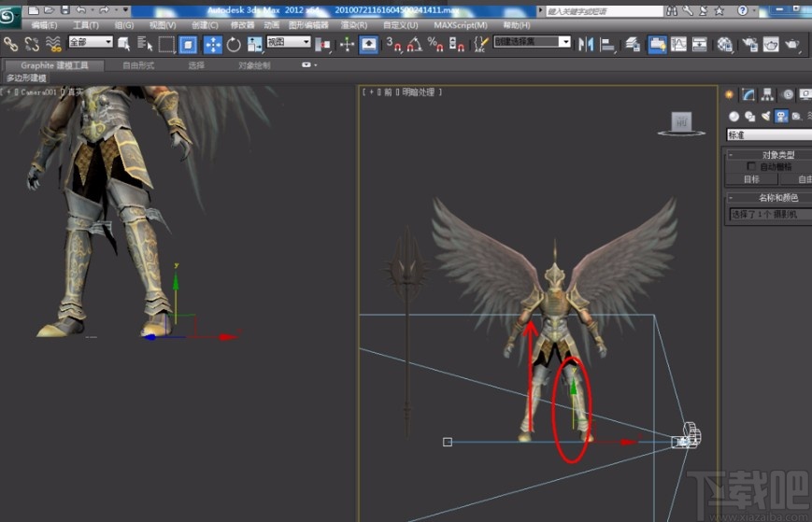Screen dimensions: 812x522
Task: Select the Select and Link chain tool
Action: click(x=10, y=45)
